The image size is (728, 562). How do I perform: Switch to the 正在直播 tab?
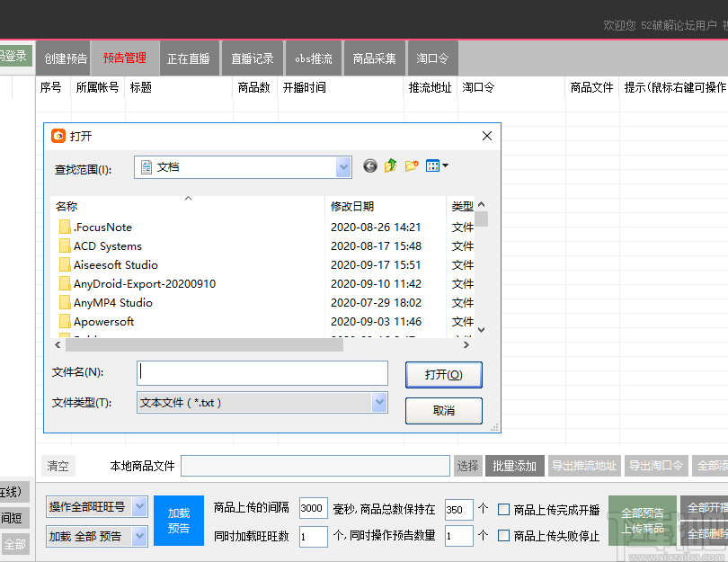[x=189, y=58]
